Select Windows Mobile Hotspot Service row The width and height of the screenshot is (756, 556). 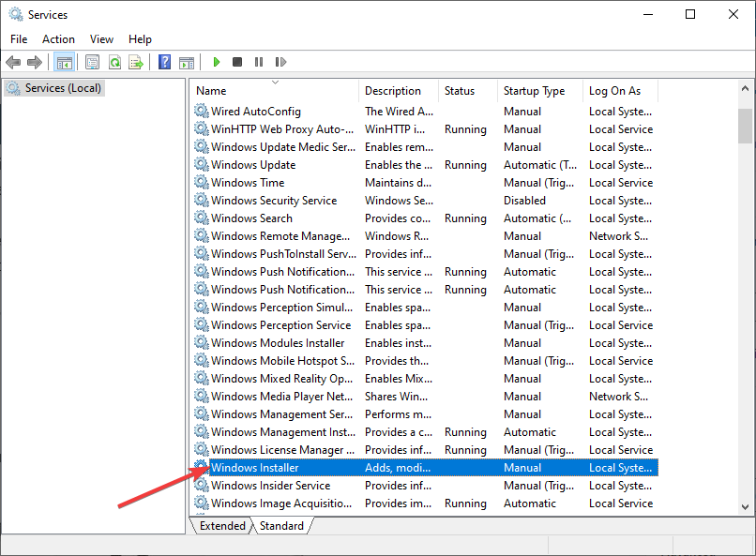425,361
